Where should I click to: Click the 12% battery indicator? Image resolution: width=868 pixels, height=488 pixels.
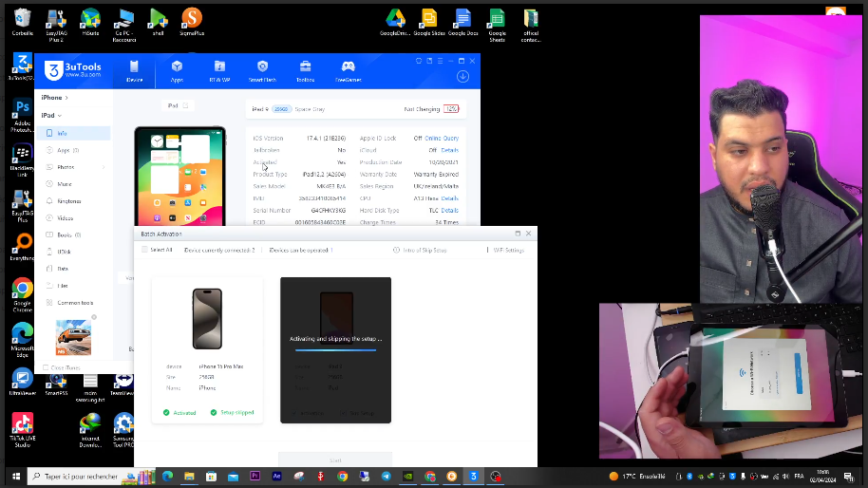[x=451, y=109]
